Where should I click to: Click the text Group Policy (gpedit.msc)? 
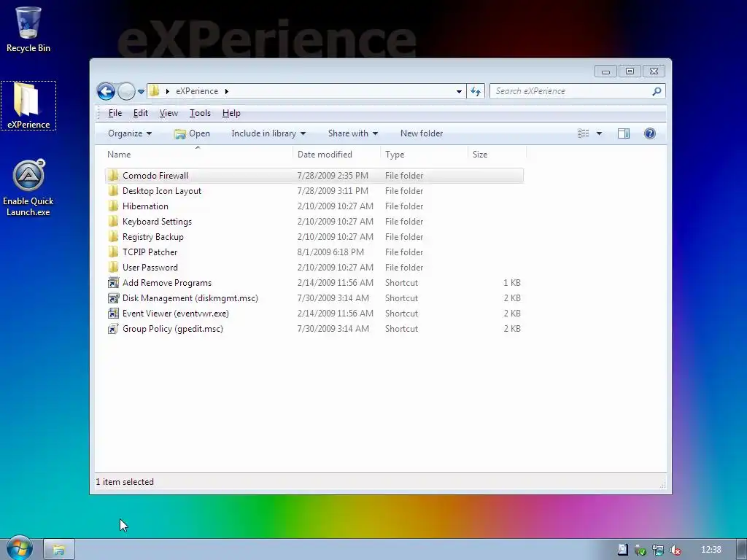[x=173, y=329]
